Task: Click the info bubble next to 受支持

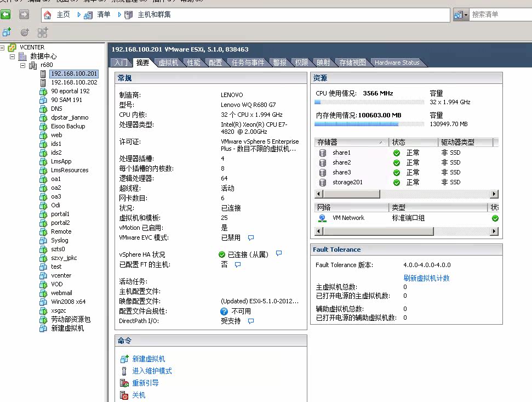Action: click(251, 321)
